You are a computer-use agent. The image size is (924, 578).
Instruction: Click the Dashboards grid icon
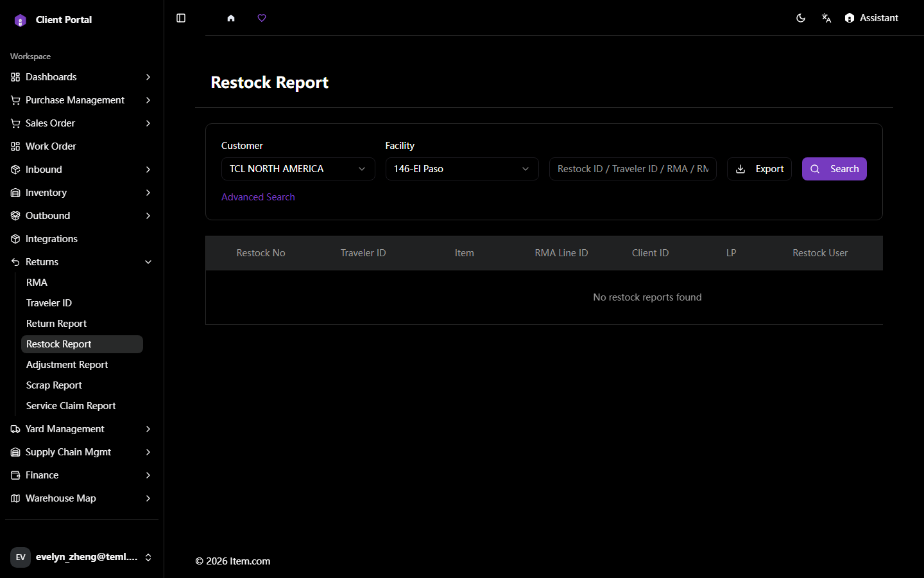point(15,77)
